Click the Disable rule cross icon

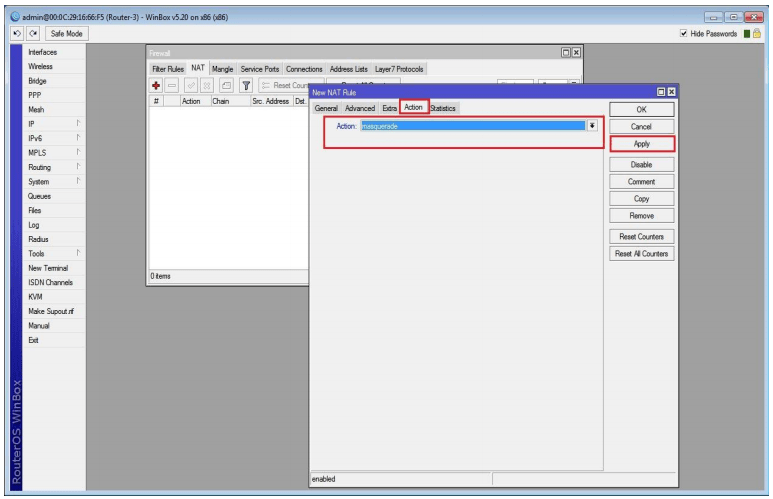209,87
